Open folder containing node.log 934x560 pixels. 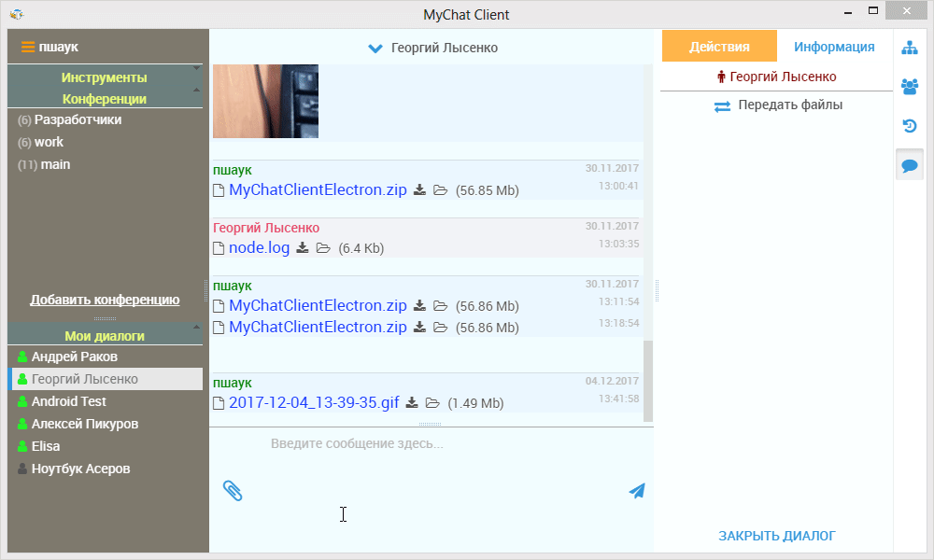pos(323,247)
